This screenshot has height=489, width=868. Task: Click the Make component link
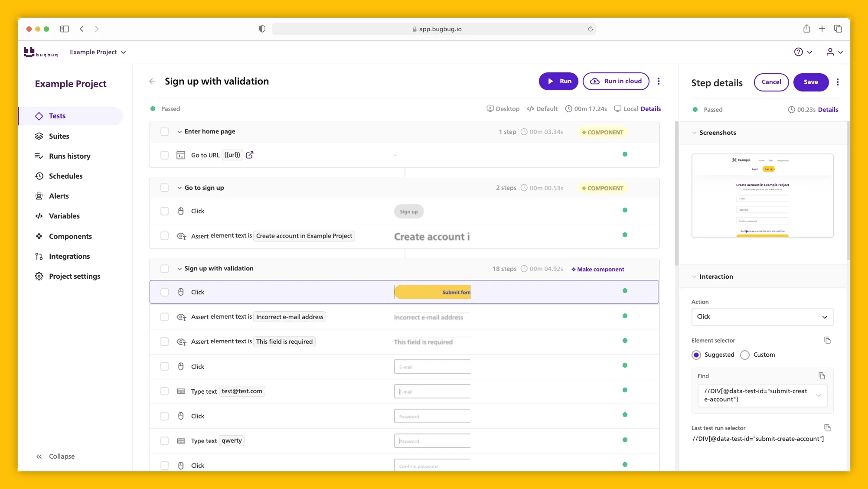pos(597,269)
